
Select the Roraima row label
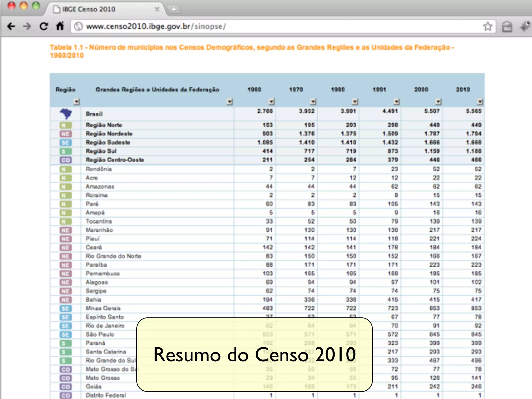point(96,195)
